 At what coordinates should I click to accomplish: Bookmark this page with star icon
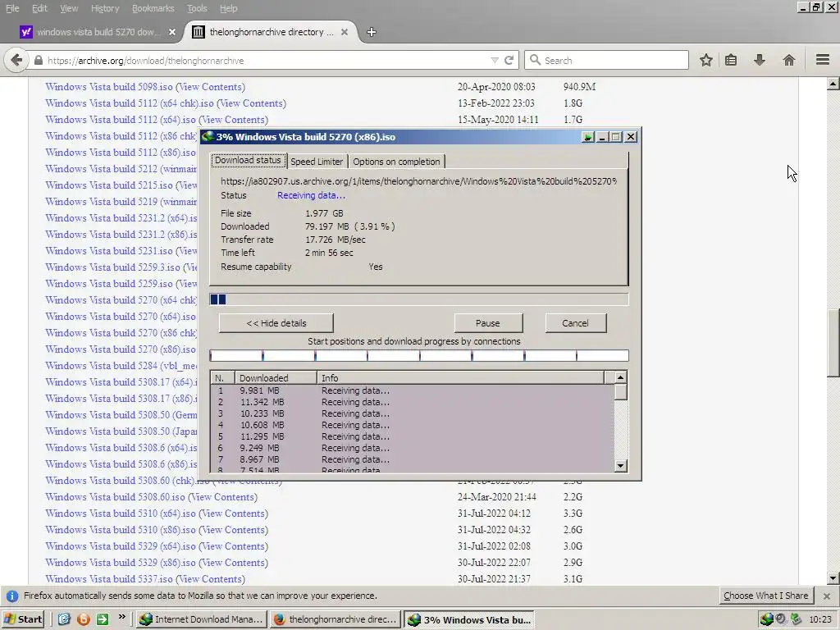pyautogui.click(x=705, y=60)
